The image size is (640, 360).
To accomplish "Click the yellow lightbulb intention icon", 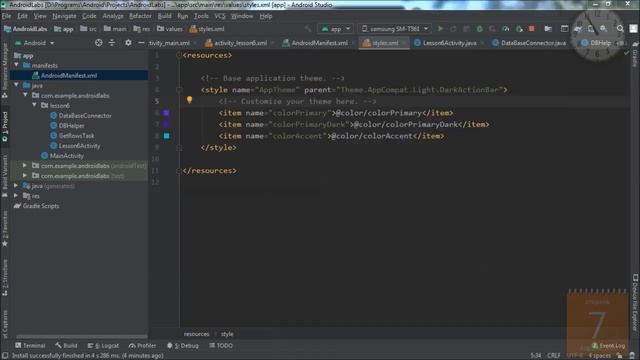I will (189, 100).
